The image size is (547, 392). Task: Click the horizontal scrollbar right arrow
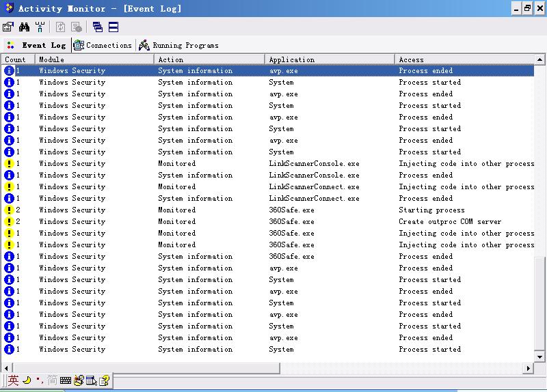528,368
